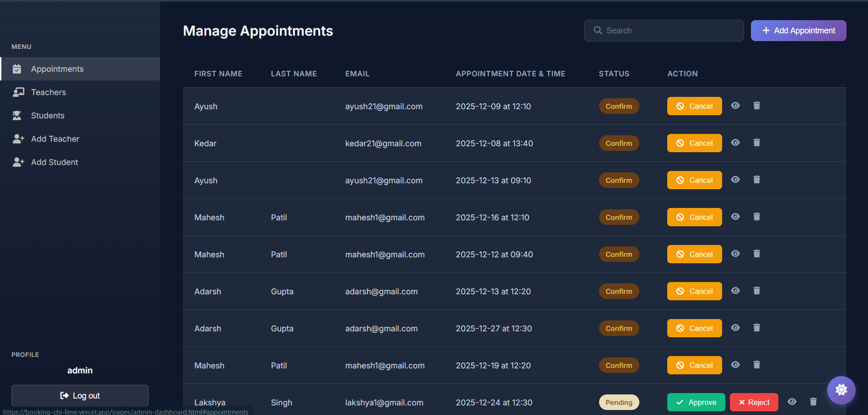Focus the Search appointments field
This screenshot has height=415, width=868.
664,31
